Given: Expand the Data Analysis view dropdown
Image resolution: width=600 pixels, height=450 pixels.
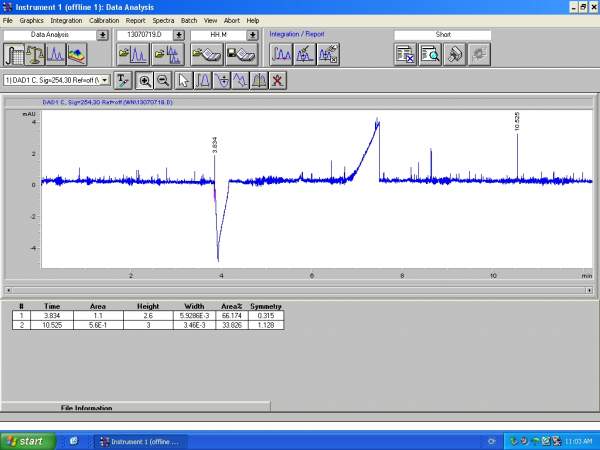Looking at the screenshot, I should point(102,34).
